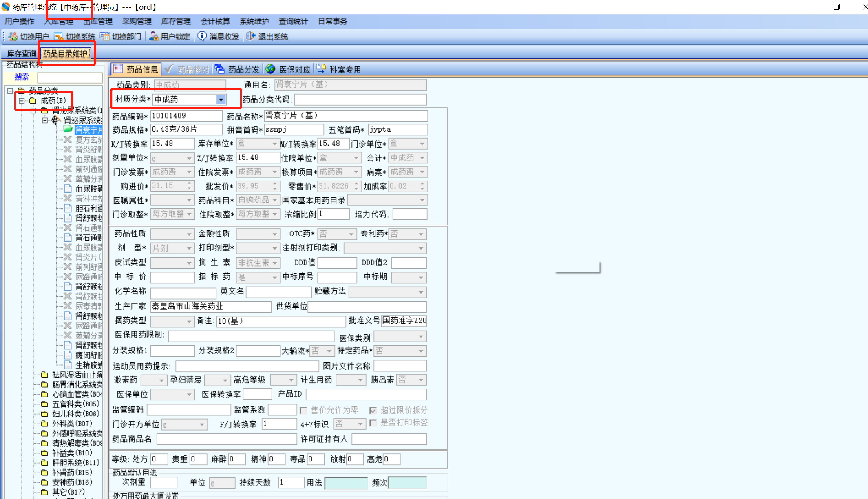The image size is (868, 499).
Task: Switch to the 库存查询 tab
Action: (x=21, y=53)
